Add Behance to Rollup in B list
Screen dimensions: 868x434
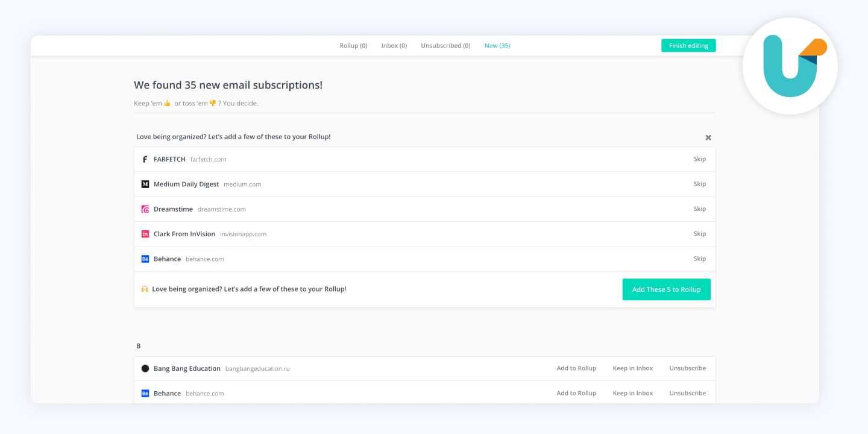tap(576, 393)
